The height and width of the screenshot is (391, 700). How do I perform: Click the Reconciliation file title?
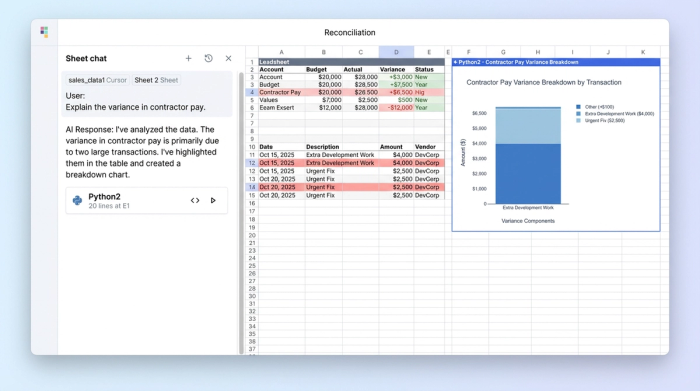point(350,33)
